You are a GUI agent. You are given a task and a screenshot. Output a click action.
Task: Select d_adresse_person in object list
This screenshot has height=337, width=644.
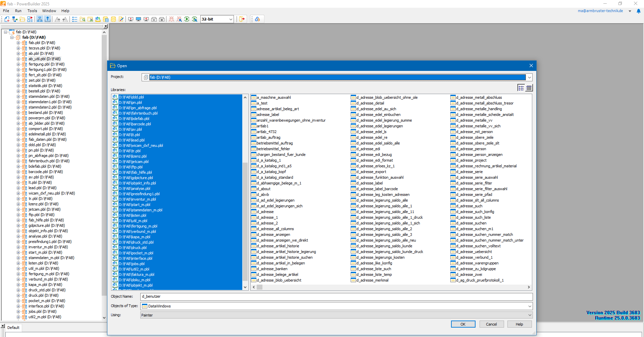[x=471, y=149]
